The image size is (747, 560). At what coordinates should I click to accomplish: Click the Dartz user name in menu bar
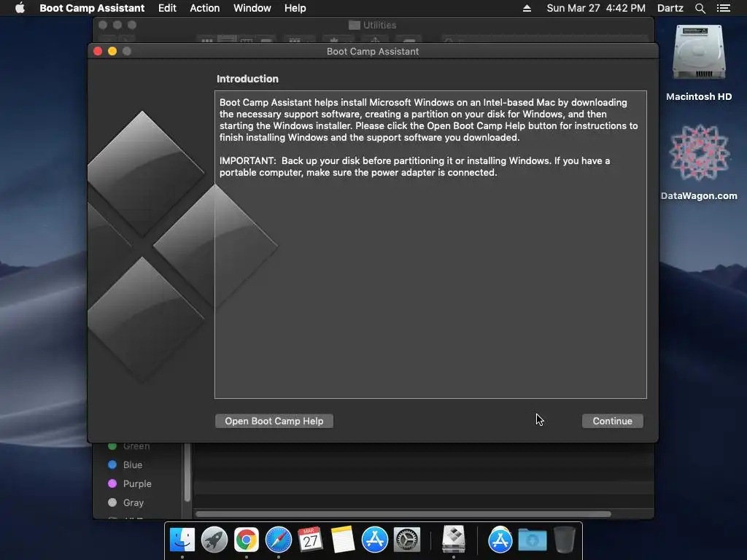coord(670,8)
